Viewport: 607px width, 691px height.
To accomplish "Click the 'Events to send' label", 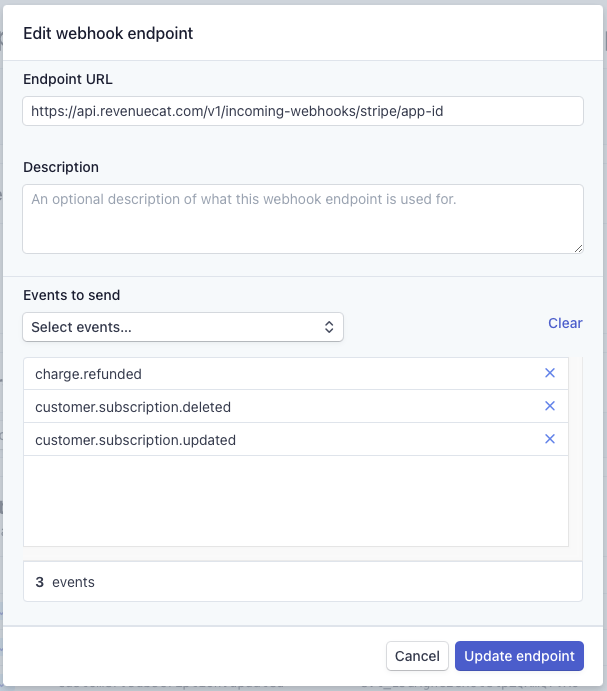I will (x=72, y=295).
